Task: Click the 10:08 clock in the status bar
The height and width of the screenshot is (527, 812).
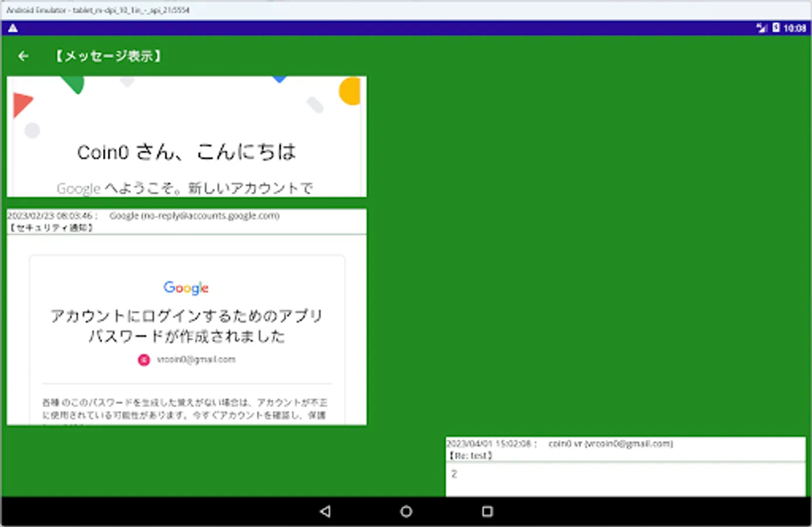Action: click(794, 28)
